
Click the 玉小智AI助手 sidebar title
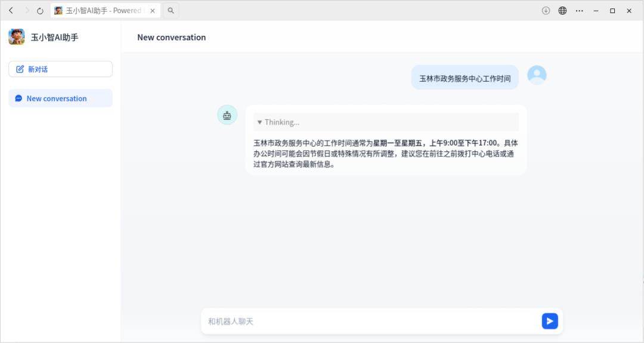[x=54, y=38]
